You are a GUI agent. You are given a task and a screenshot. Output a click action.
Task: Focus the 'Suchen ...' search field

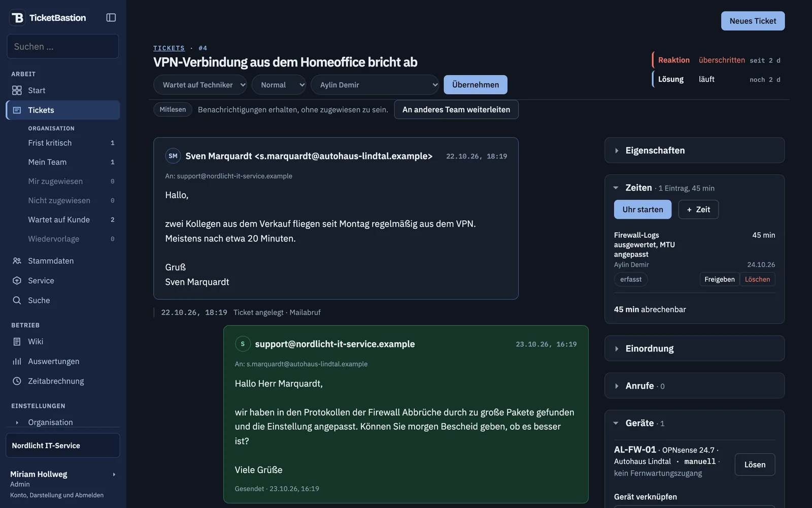(x=63, y=47)
